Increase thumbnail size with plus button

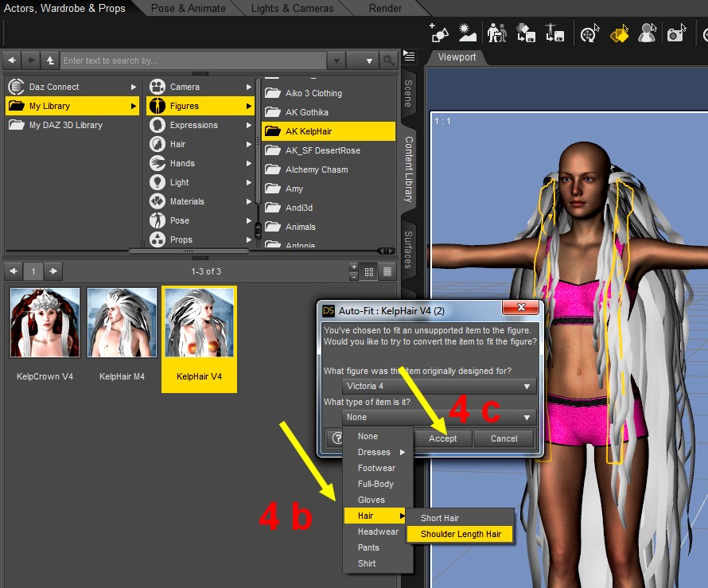(354, 267)
